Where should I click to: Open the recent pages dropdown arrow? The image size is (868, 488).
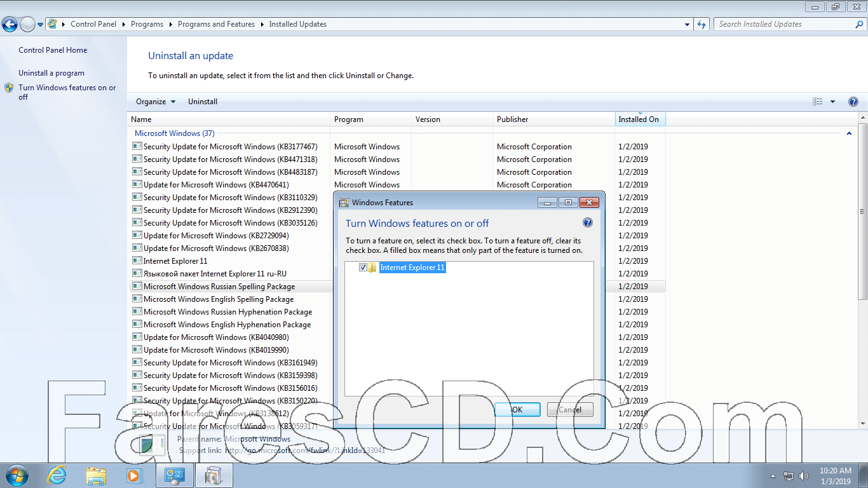[x=41, y=25]
